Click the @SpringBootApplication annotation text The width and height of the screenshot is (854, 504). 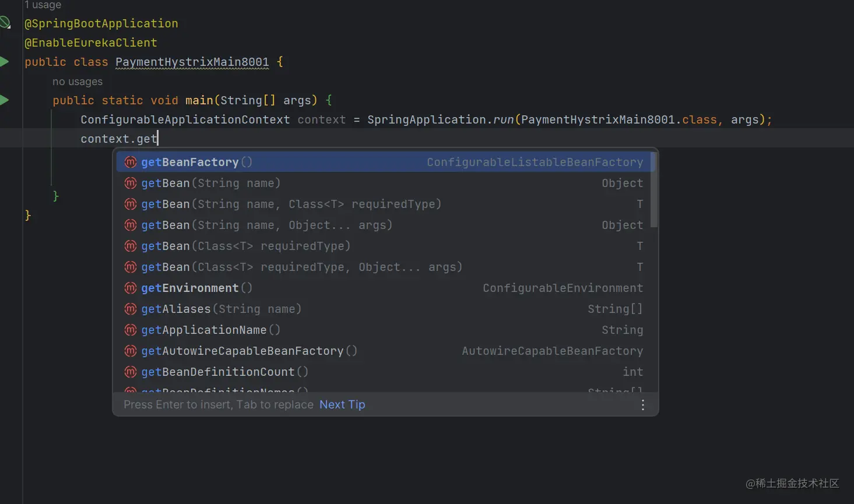pos(101,23)
